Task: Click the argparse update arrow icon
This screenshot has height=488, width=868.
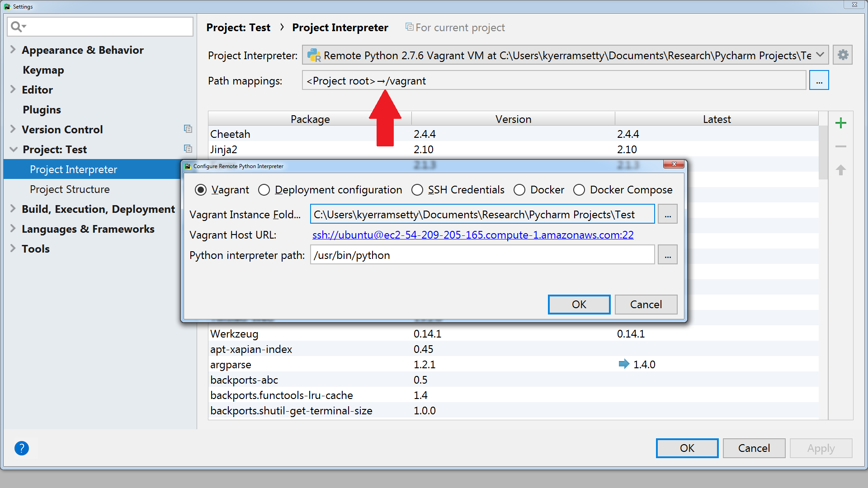Action: 624,364
